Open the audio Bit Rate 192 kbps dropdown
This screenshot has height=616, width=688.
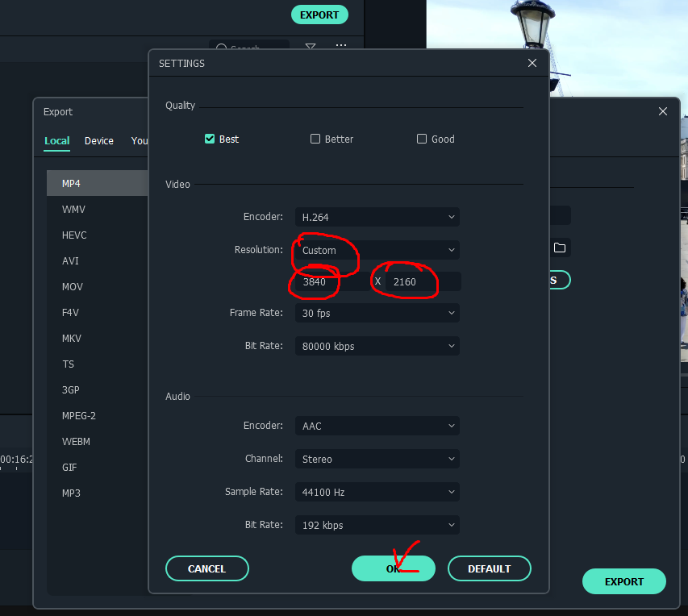(x=377, y=525)
